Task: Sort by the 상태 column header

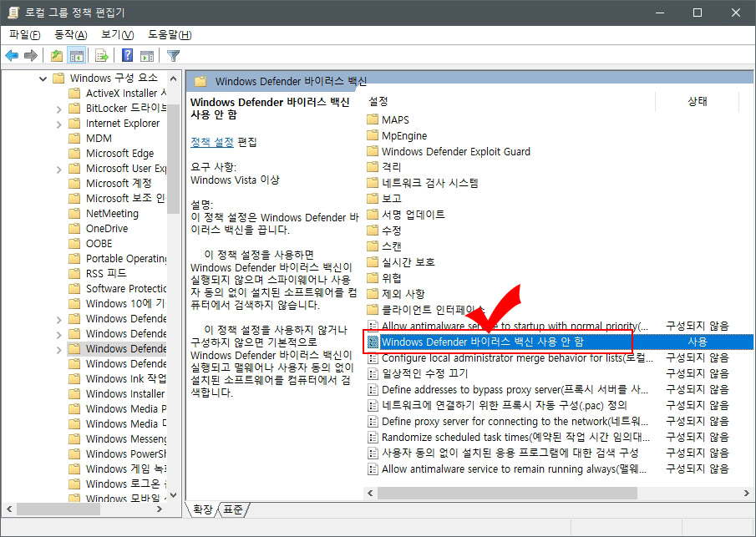Action: point(698,101)
